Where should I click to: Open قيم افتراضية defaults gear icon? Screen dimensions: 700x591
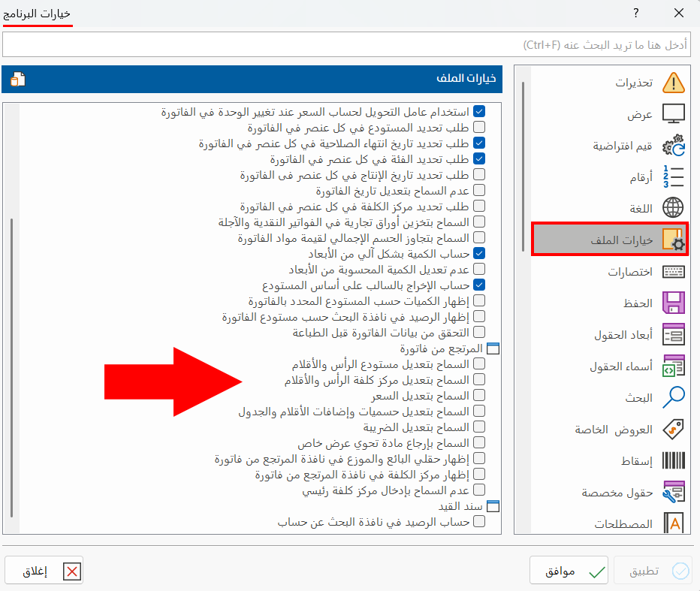(x=674, y=144)
